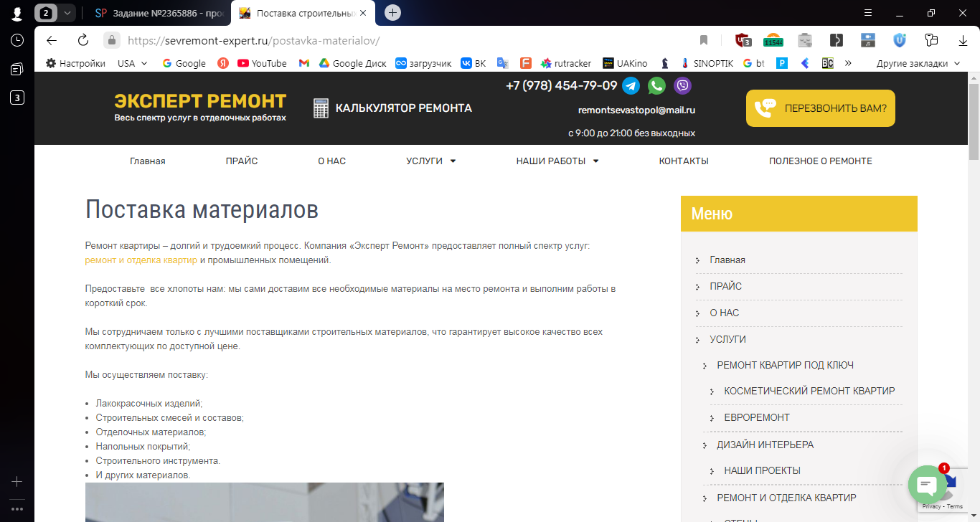Viewport: 980px width, 522px height.
Task: Open the downloads arrow icon
Action: (963, 40)
